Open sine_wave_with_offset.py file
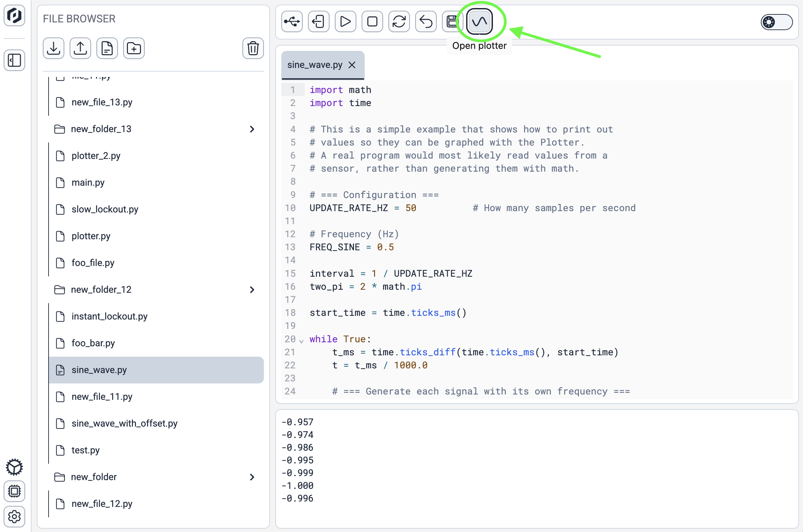The width and height of the screenshot is (803, 532). point(124,424)
